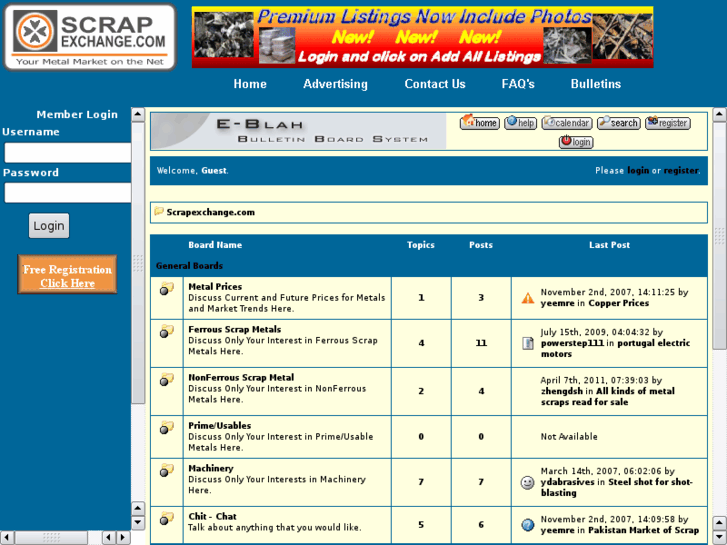Click the board folder icon for Prime/Usables
Viewport: 727px width, 545px height.
pos(166,427)
